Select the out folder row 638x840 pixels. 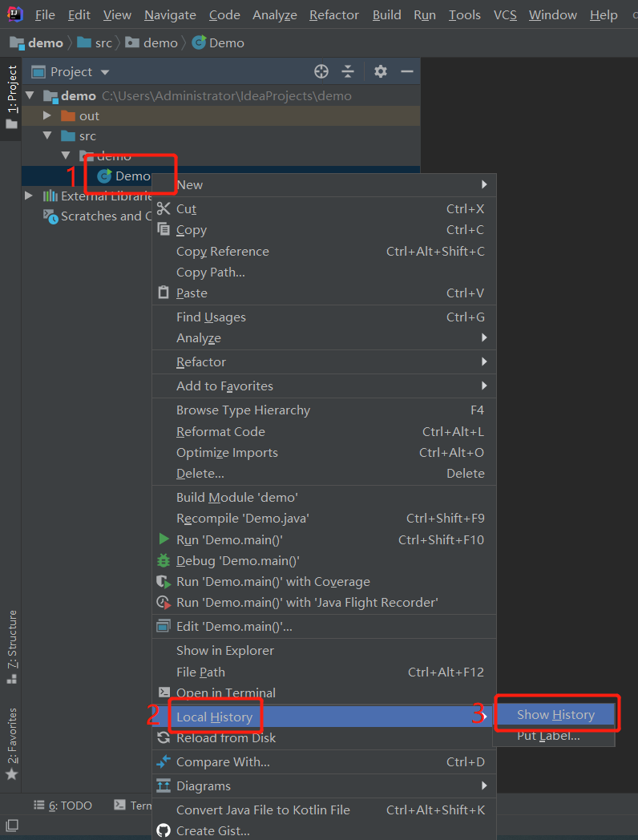click(220, 115)
